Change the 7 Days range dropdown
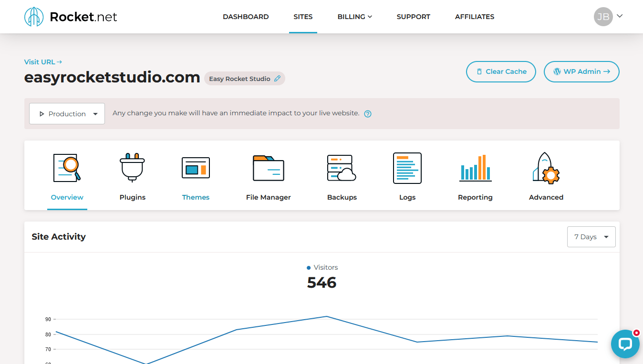This screenshot has height=364, width=643. pyautogui.click(x=591, y=237)
